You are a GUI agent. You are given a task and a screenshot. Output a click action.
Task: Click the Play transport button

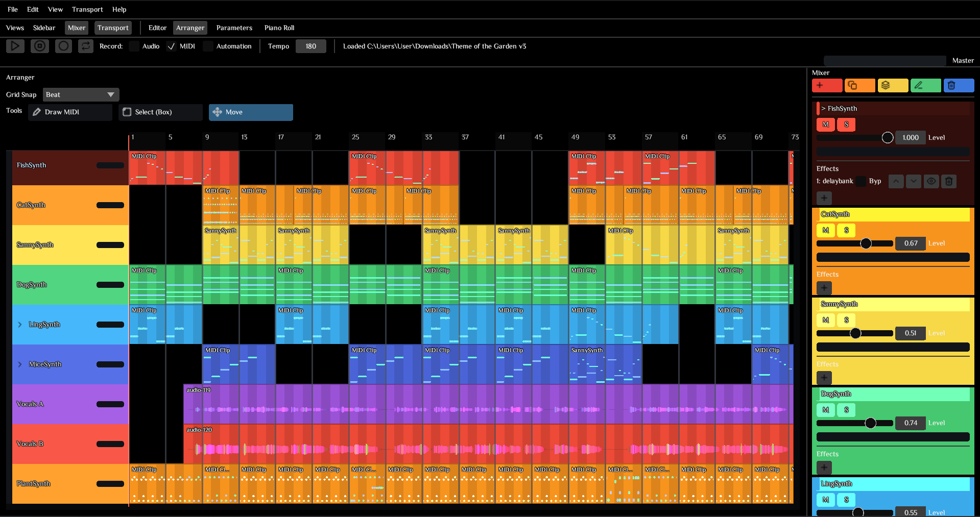15,46
